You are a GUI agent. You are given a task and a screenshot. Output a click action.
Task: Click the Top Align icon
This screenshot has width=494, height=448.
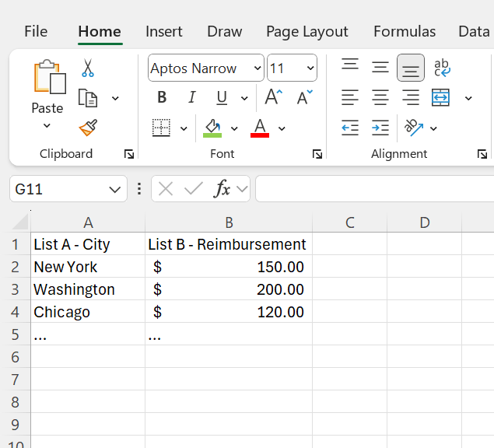coord(350,64)
